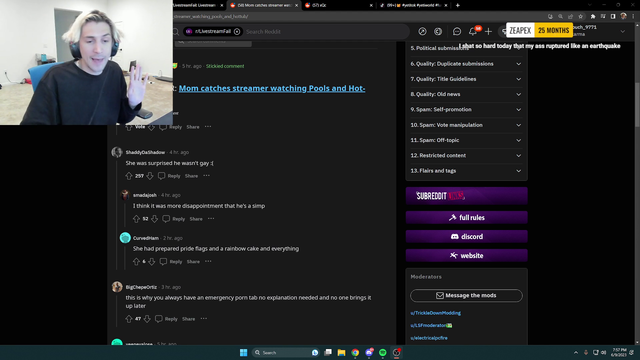Open more options on BigChepeOrtiz's comment
This screenshot has width=640, height=360.
[x=204, y=319]
